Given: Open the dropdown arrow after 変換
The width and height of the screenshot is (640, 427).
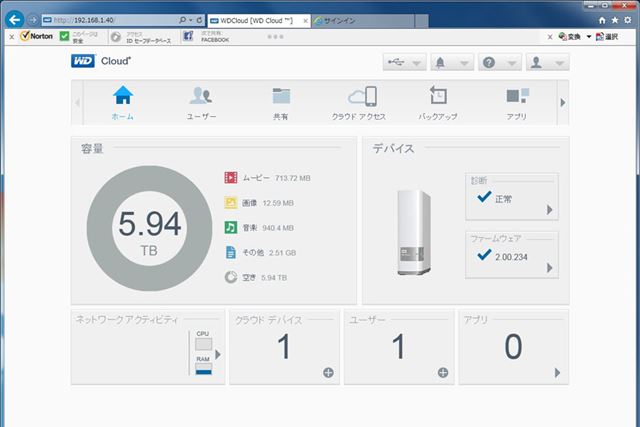Looking at the screenshot, I should pos(589,37).
